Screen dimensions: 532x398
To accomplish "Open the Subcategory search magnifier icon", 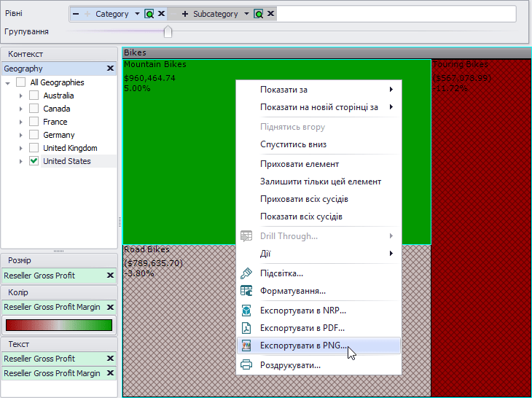I will click(258, 14).
